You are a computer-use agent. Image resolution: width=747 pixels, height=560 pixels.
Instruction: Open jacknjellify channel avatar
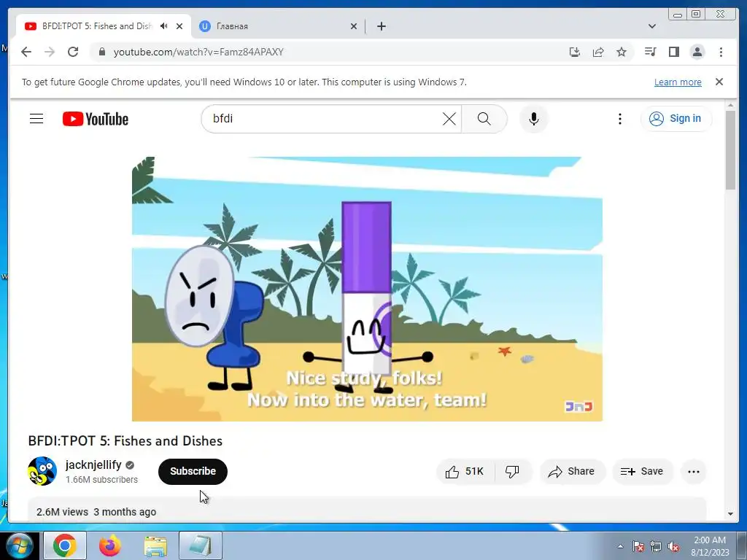click(x=42, y=471)
